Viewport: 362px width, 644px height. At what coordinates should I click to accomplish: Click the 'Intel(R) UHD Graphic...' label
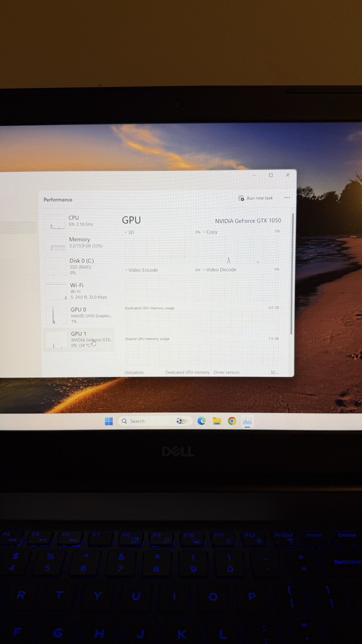pos(92,316)
